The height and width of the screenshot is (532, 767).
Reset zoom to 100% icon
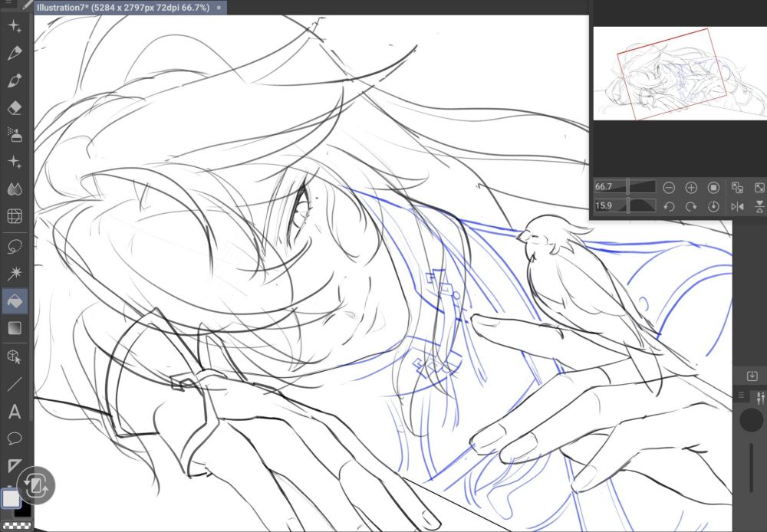pyautogui.click(x=713, y=187)
